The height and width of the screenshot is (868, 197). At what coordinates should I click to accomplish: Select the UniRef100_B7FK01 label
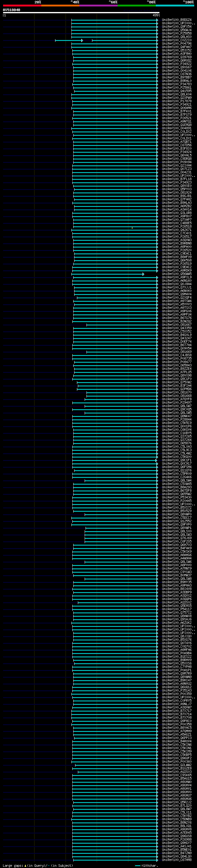(x=177, y=111)
